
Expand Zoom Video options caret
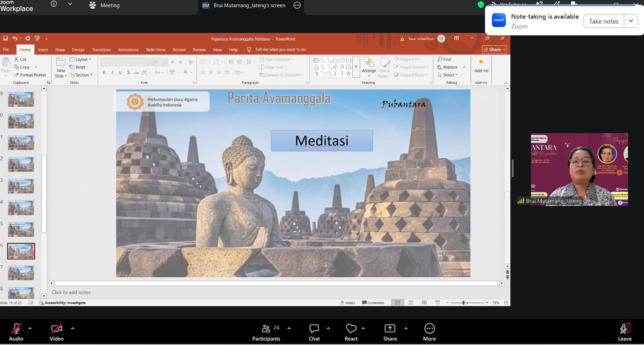click(72, 328)
